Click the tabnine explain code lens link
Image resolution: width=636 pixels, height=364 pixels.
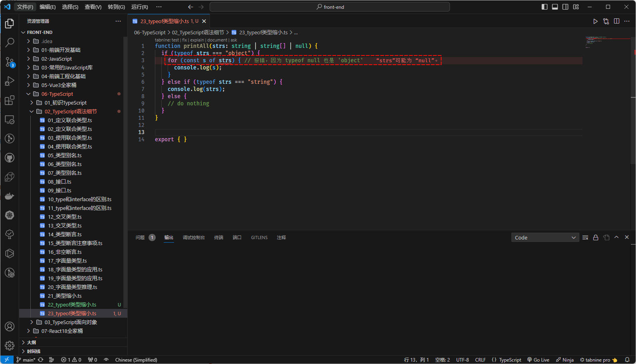point(197,40)
